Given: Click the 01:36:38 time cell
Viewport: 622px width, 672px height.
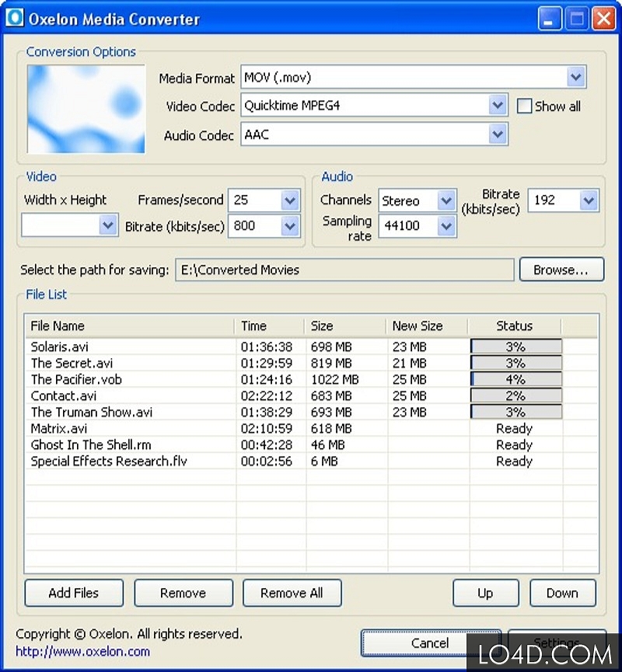Looking at the screenshot, I should coord(267,346).
